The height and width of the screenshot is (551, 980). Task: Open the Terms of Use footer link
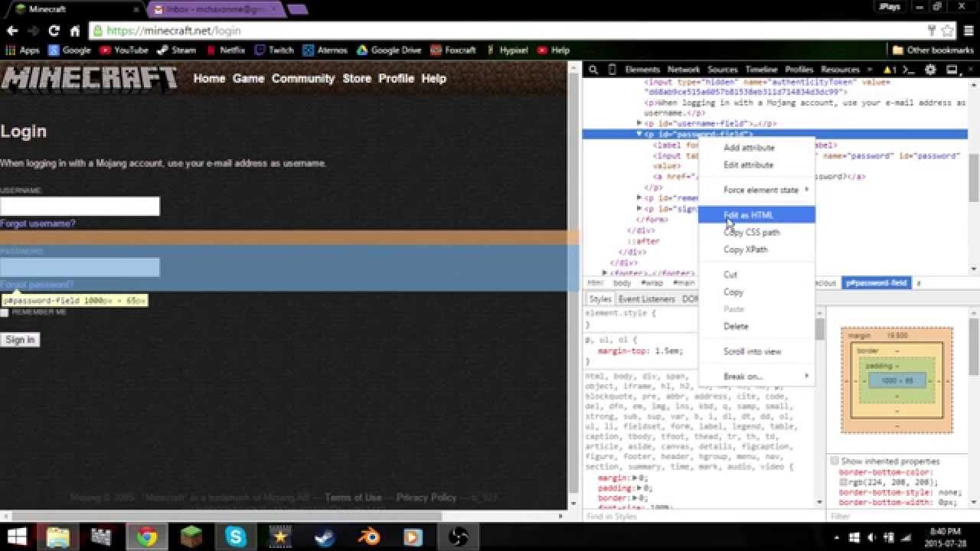[x=353, y=497]
